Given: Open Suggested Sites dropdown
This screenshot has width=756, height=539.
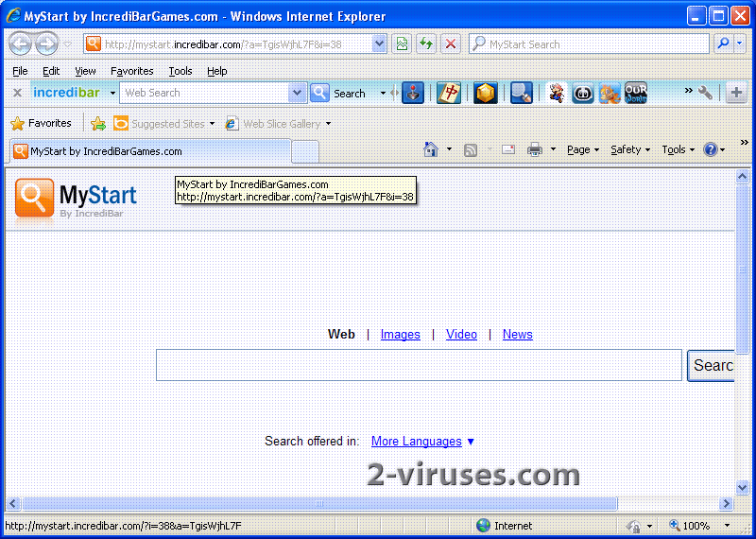Looking at the screenshot, I should [212, 124].
